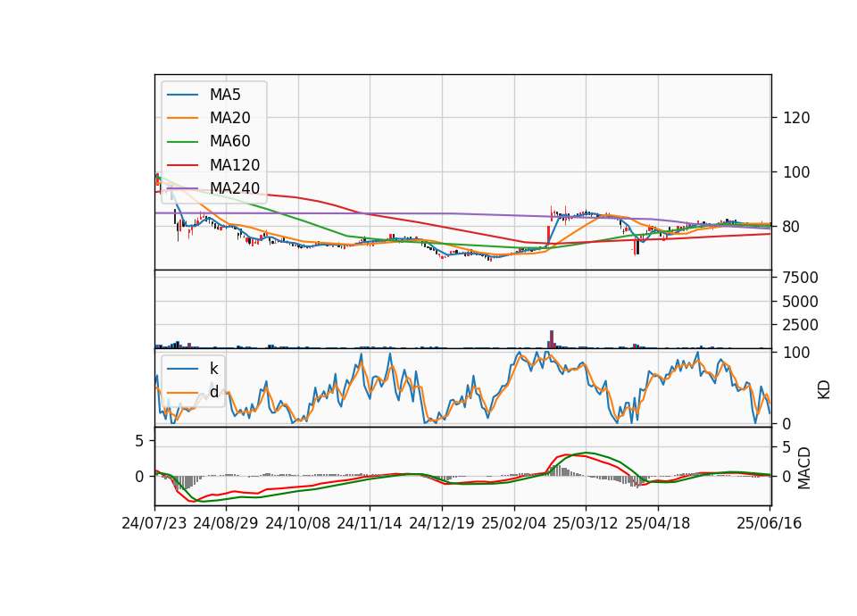Click the 120 price axis tick label
857x616 pixels.
pyautogui.click(x=796, y=118)
